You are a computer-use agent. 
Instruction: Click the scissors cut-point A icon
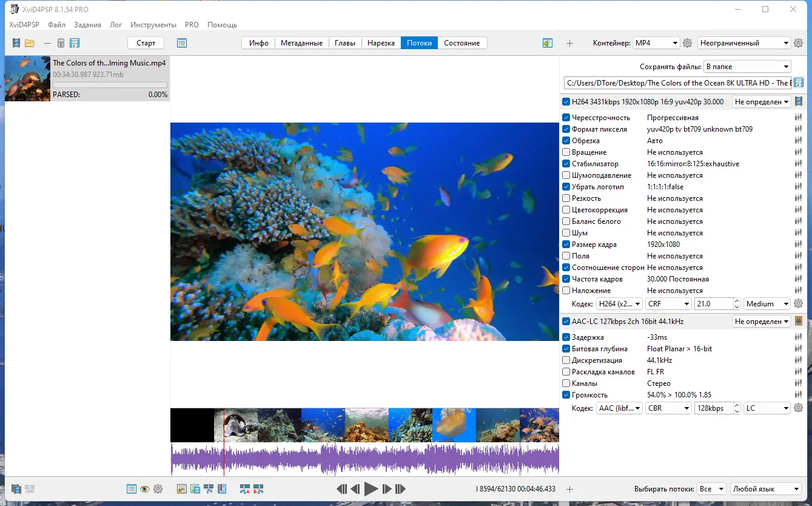click(x=245, y=489)
